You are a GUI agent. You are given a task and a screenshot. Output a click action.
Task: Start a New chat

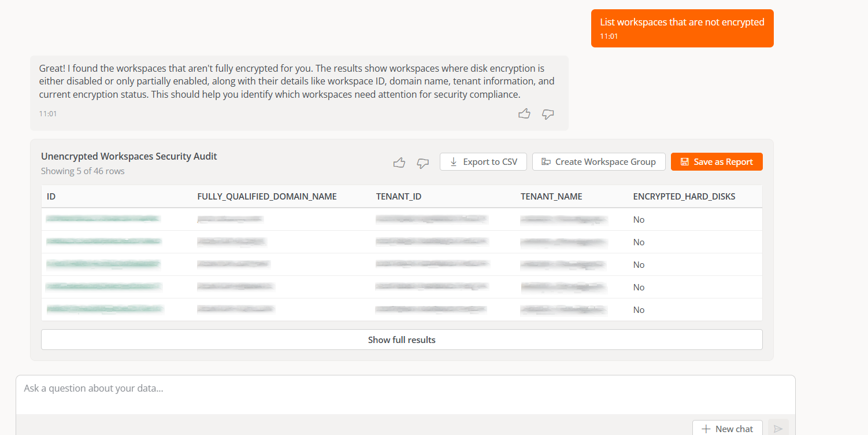[728, 429]
